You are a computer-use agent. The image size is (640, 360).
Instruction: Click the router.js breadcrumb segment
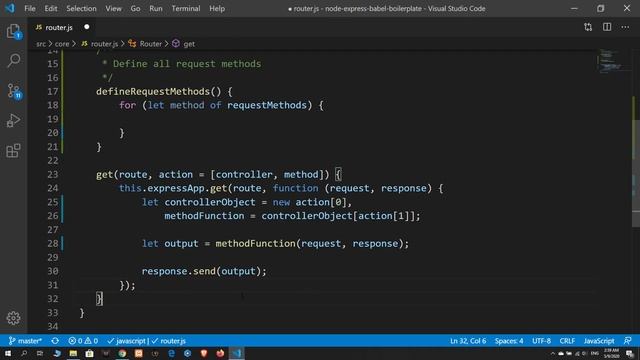tap(100, 44)
